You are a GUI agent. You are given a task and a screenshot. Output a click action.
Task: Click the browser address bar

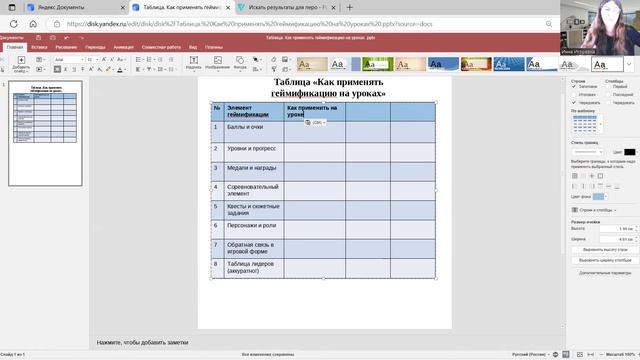[302, 24]
